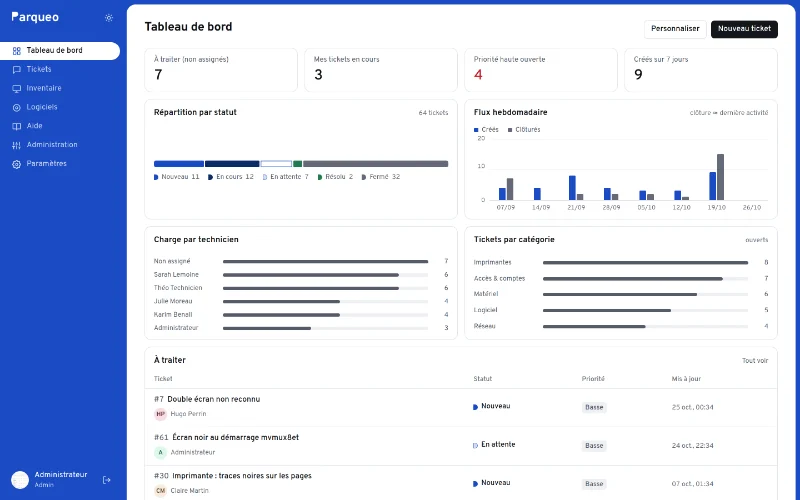Click the Imprimantes category row
Screen dimensions: 800x500
621,262
